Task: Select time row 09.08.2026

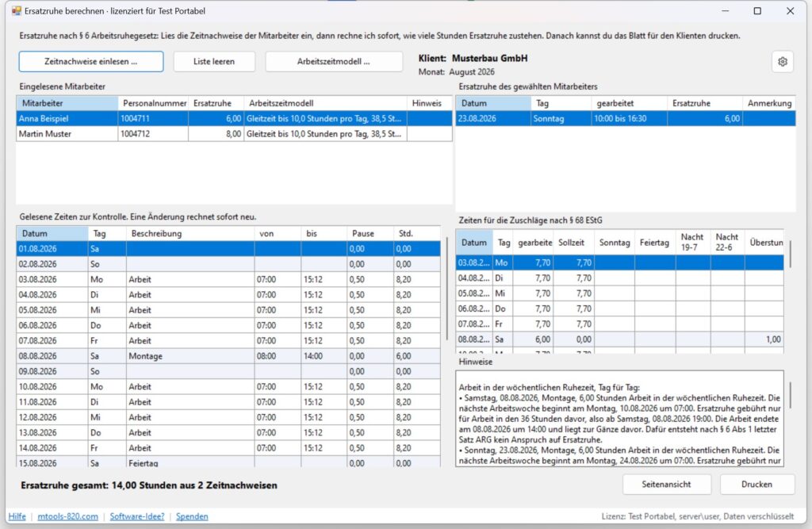Action: pyautogui.click(x=228, y=371)
